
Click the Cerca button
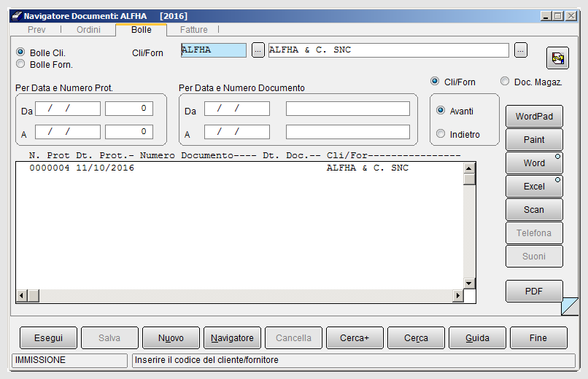(416, 337)
